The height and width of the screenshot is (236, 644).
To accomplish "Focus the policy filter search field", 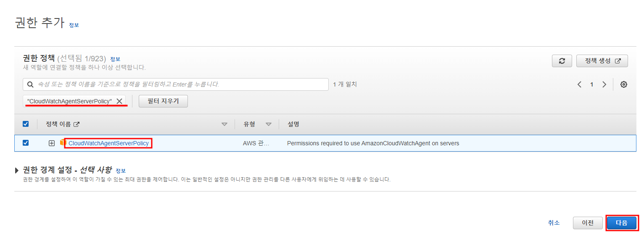I will click(x=176, y=84).
